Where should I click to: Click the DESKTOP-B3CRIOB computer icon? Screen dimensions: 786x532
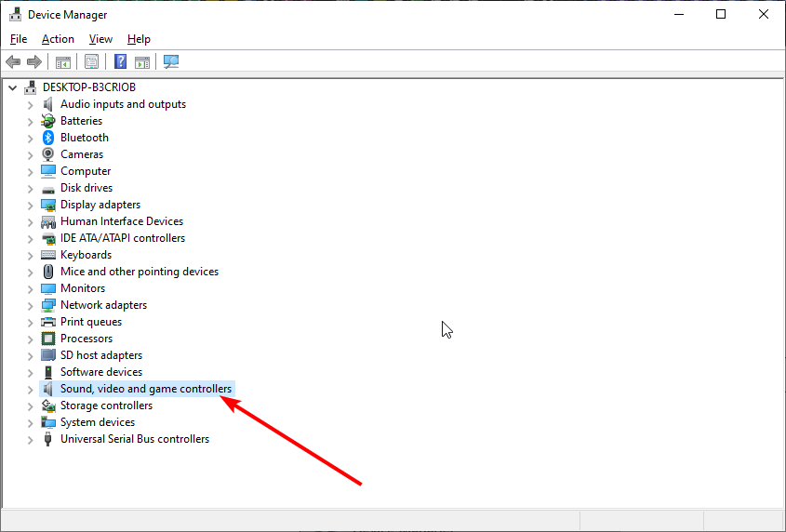point(31,87)
